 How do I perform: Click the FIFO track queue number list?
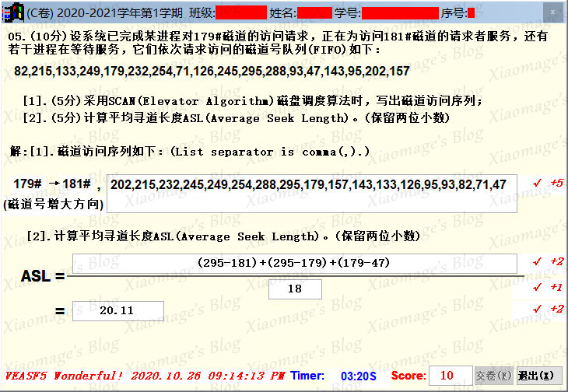(x=212, y=71)
